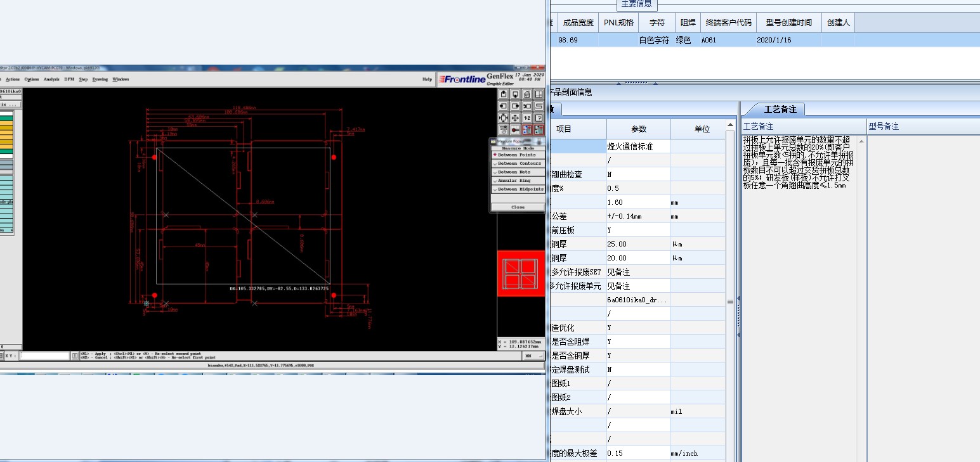This screenshot has height=462, width=980.
Task: Click the layers stack icon in bottom toolbar row
Action: tap(503, 129)
